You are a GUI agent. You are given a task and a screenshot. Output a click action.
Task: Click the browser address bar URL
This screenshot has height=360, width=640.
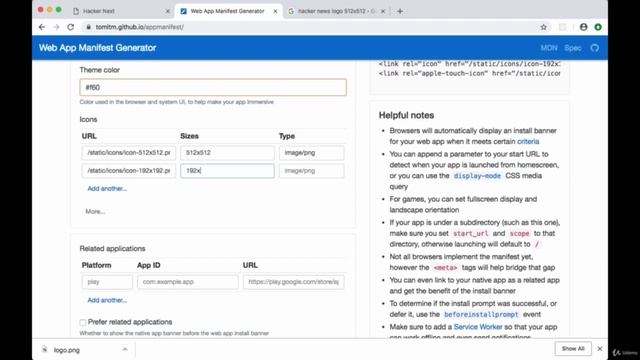[x=140, y=27]
